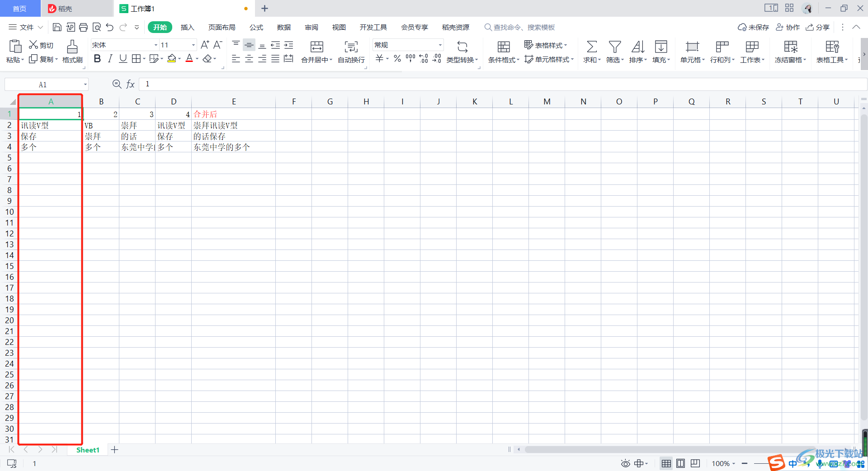Click the zoom out minus on zoom slider
Screen dimensions: 868x471
tap(745, 463)
